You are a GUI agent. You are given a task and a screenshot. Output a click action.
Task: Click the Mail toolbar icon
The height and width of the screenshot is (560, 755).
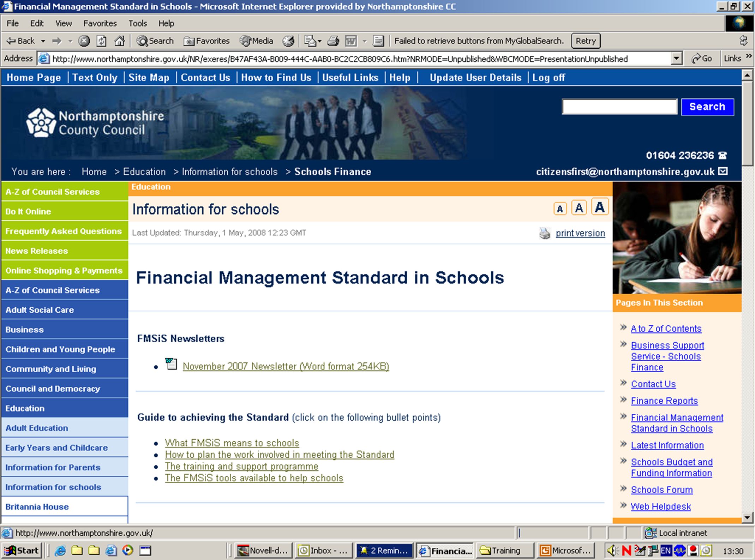[310, 41]
